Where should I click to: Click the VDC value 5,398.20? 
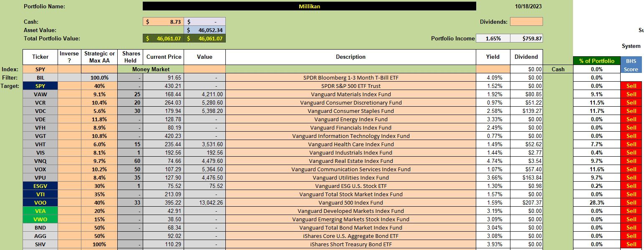pyautogui.click(x=205, y=111)
